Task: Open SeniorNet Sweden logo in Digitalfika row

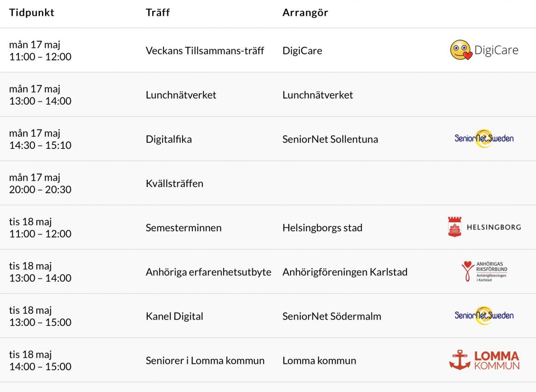Action: click(x=484, y=139)
